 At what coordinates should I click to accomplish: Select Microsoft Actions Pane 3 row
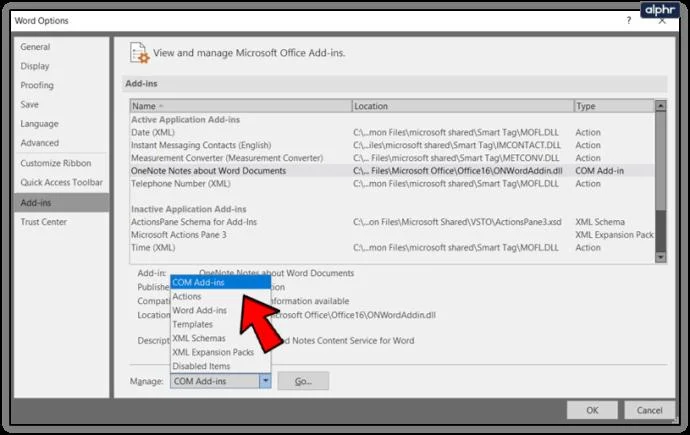click(x=392, y=234)
